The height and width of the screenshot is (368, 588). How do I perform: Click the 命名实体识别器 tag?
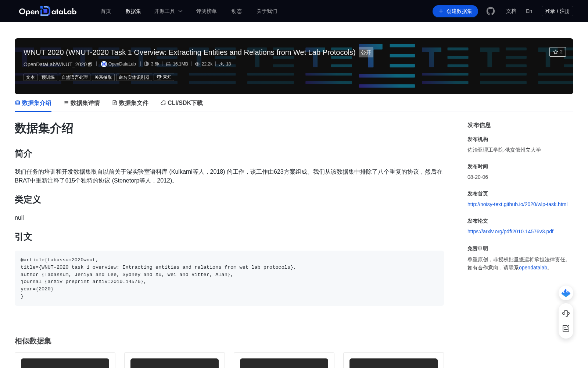coord(134,77)
